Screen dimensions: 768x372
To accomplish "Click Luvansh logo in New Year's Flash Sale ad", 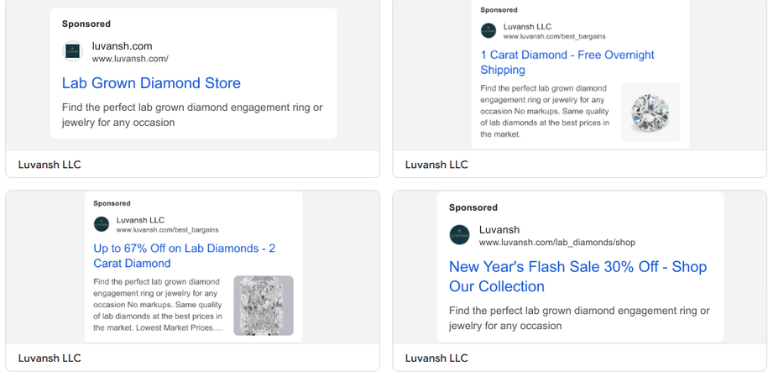I will click(x=459, y=235).
